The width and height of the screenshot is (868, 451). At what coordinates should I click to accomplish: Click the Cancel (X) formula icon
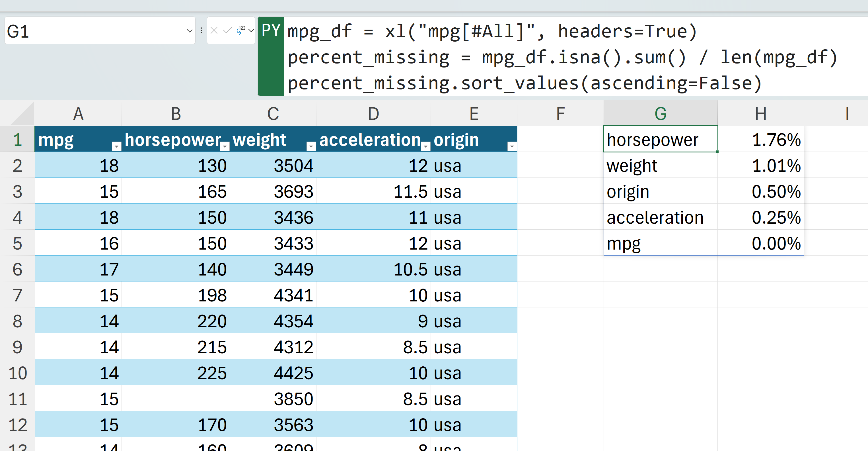point(214,31)
